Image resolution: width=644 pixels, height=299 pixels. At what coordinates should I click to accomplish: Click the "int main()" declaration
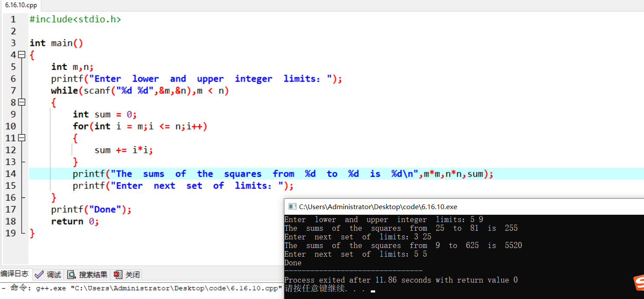coord(56,43)
